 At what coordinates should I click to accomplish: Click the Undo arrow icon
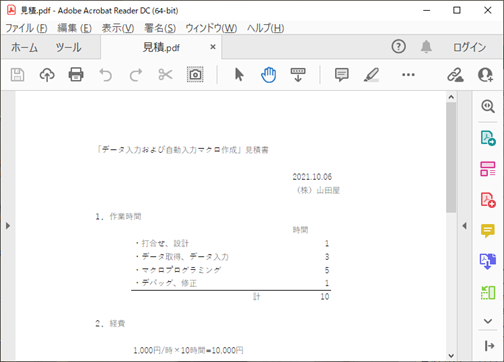[x=106, y=75]
